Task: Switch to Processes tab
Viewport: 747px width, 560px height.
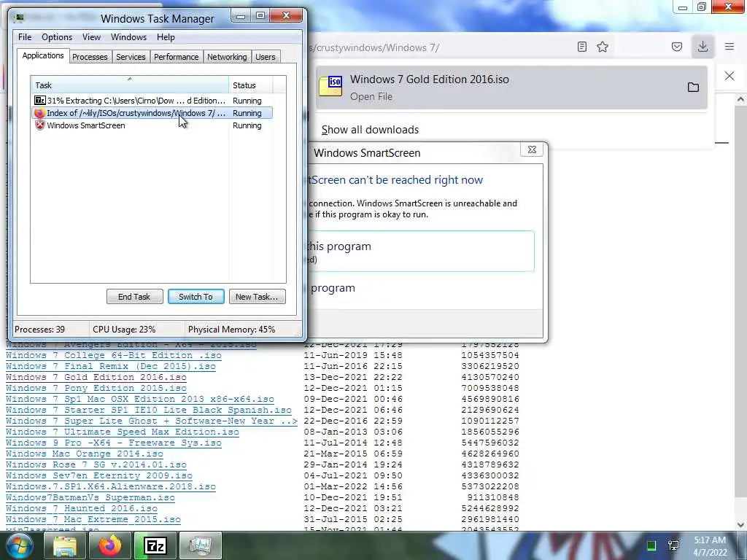Action: [90, 57]
